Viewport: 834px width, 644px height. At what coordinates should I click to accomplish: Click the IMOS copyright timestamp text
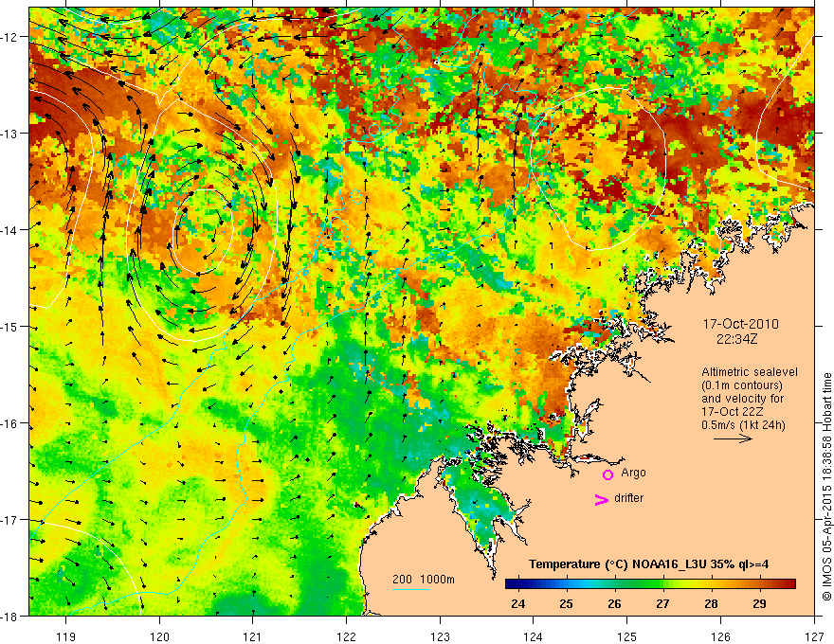(826, 487)
